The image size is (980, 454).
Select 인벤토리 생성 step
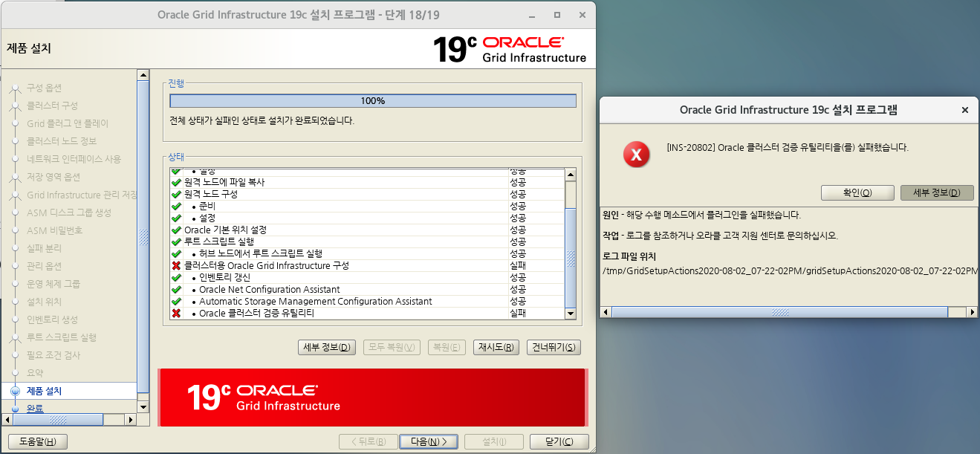(52, 320)
